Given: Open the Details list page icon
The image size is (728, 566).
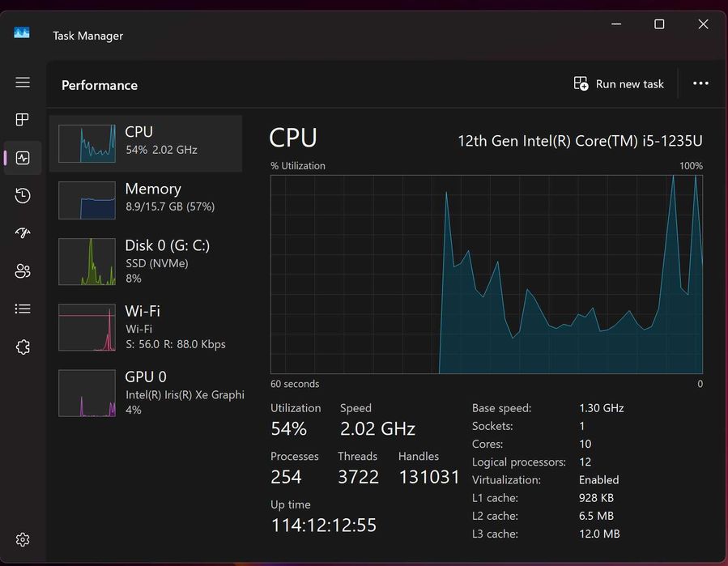Looking at the screenshot, I should click(x=23, y=309).
